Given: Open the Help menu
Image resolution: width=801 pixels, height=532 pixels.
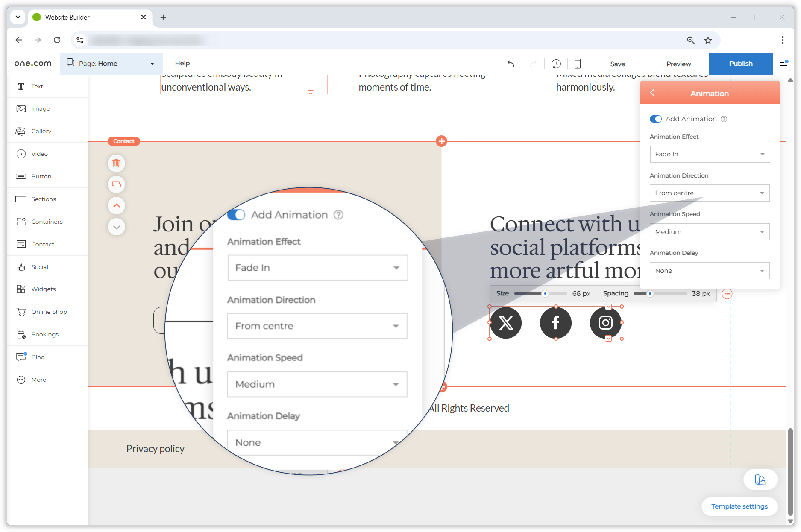Looking at the screenshot, I should [182, 63].
